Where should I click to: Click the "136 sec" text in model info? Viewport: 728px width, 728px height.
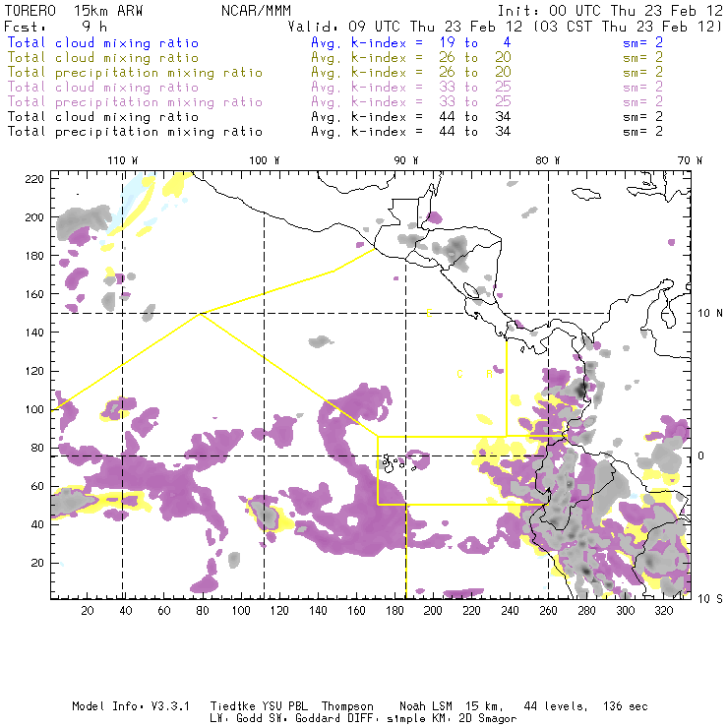pos(626,706)
